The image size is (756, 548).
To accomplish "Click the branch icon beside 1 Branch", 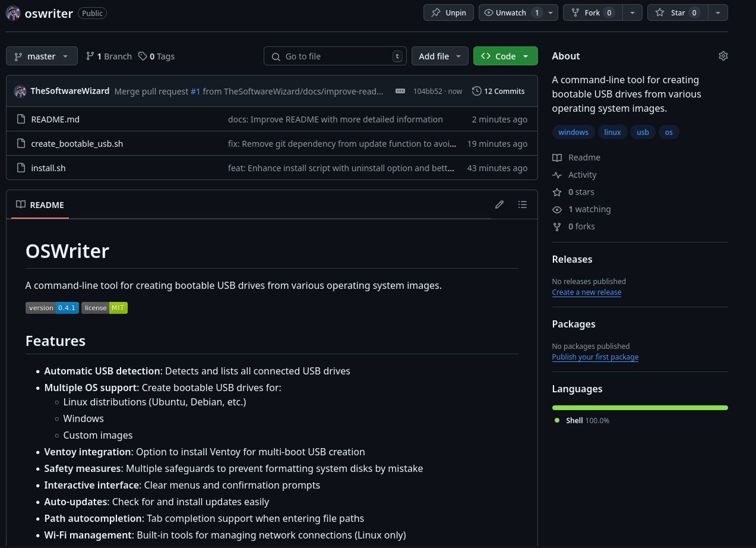I will coord(90,56).
